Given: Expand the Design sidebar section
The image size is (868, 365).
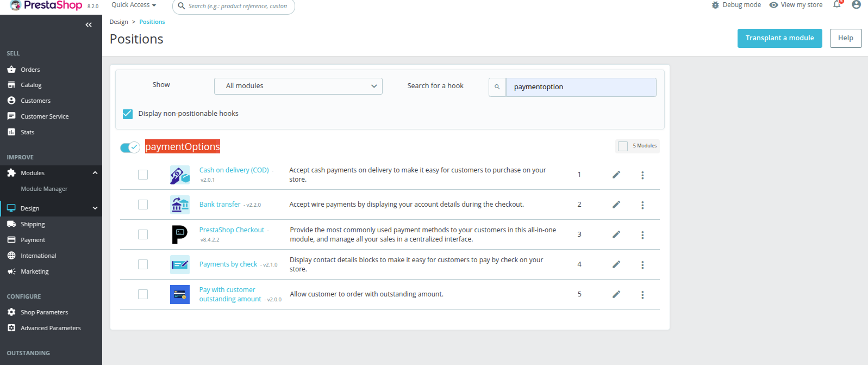Looking at the screenshot, I should 95,208.
